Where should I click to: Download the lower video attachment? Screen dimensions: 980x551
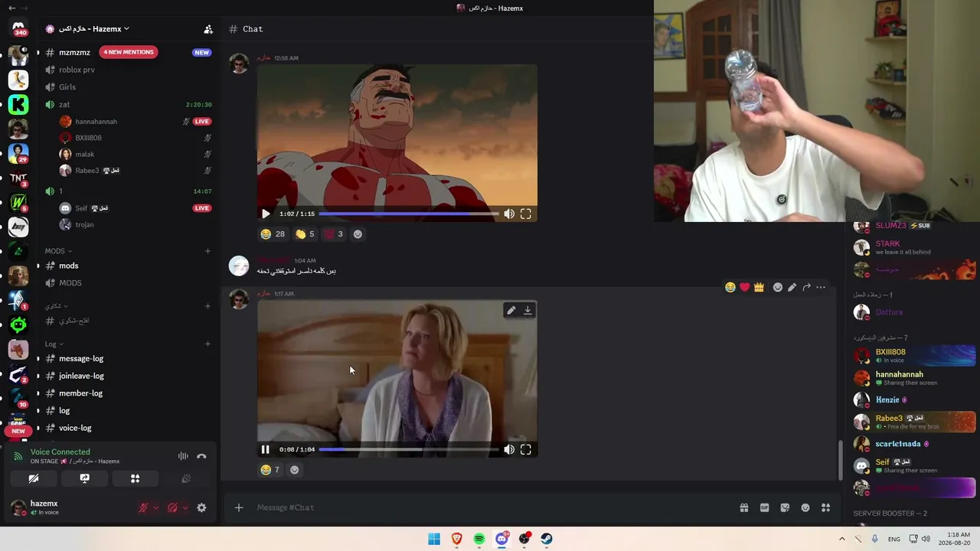tap(528, 310)
